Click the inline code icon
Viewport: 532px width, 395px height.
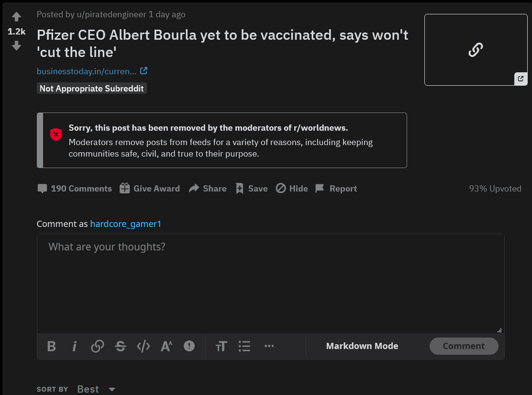(x=144, y=347)
